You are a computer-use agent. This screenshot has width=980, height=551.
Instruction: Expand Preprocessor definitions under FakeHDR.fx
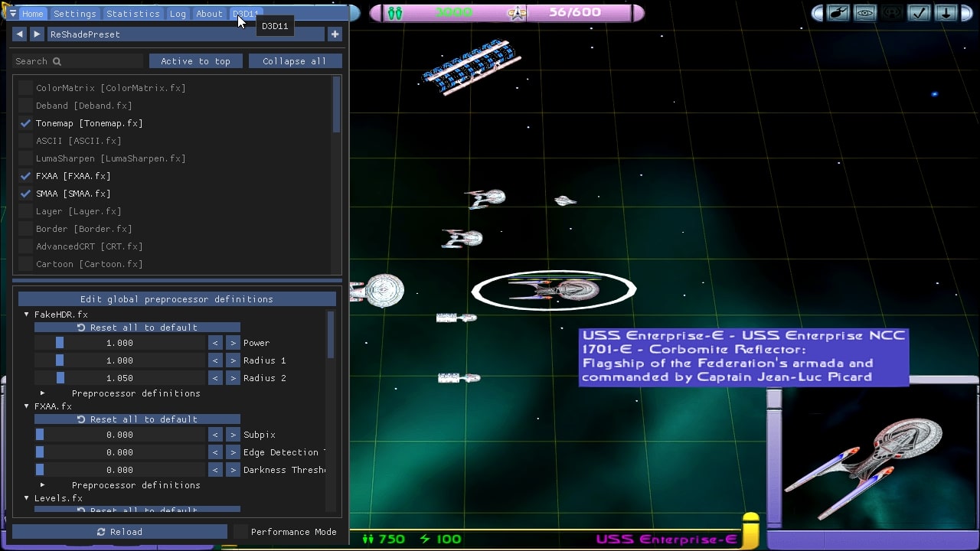pyautogui.click(x=42, y=393)
